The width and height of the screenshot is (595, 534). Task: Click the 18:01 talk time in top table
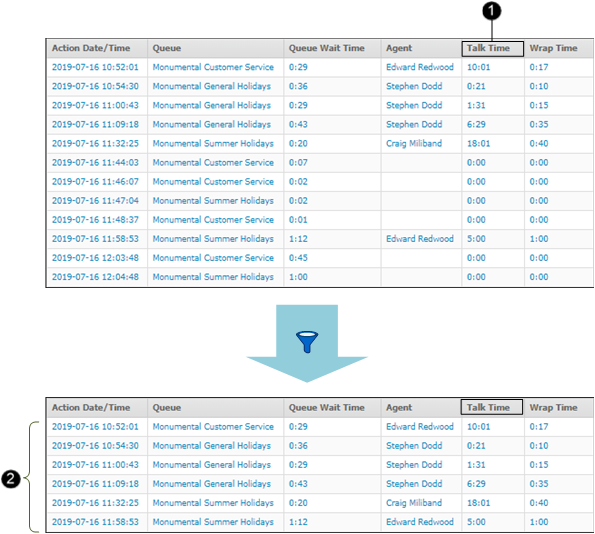(x=479, y=143)
